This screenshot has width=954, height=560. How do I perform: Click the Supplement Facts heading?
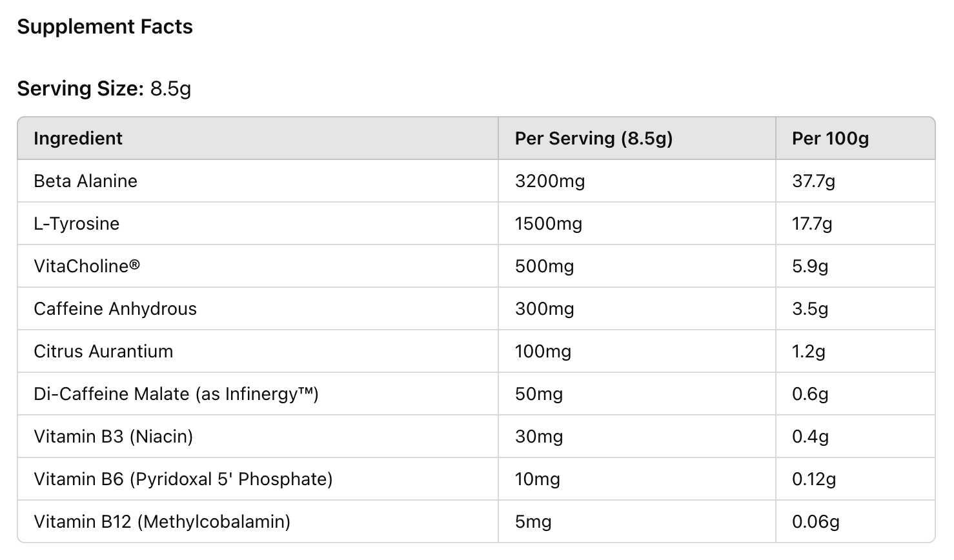(x=105, y=27)
